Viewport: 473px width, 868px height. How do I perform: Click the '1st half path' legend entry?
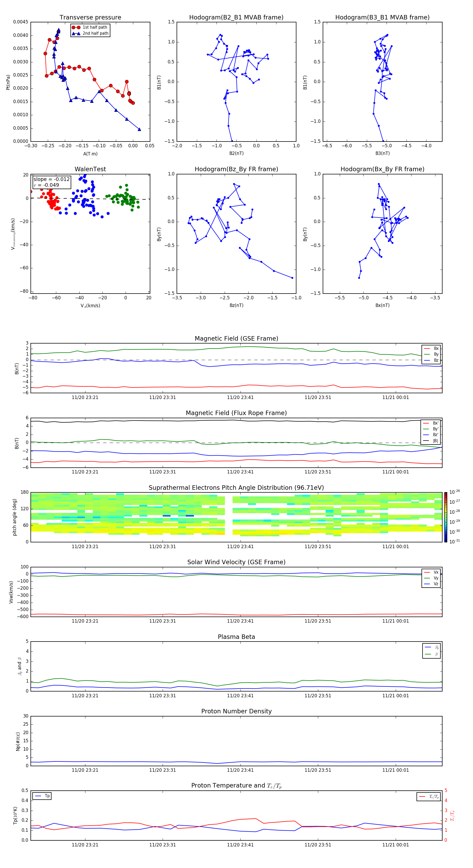coord(90,27)
